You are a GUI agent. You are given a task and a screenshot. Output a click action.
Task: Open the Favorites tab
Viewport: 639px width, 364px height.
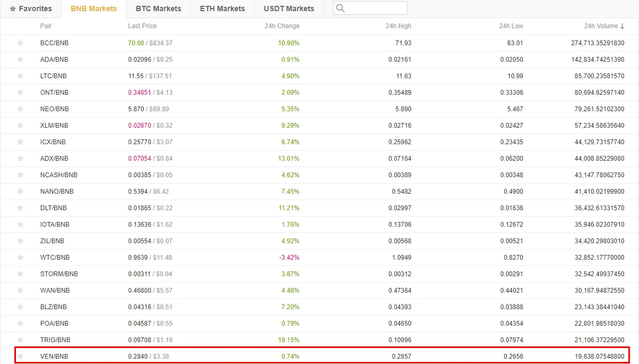[31, 9]
